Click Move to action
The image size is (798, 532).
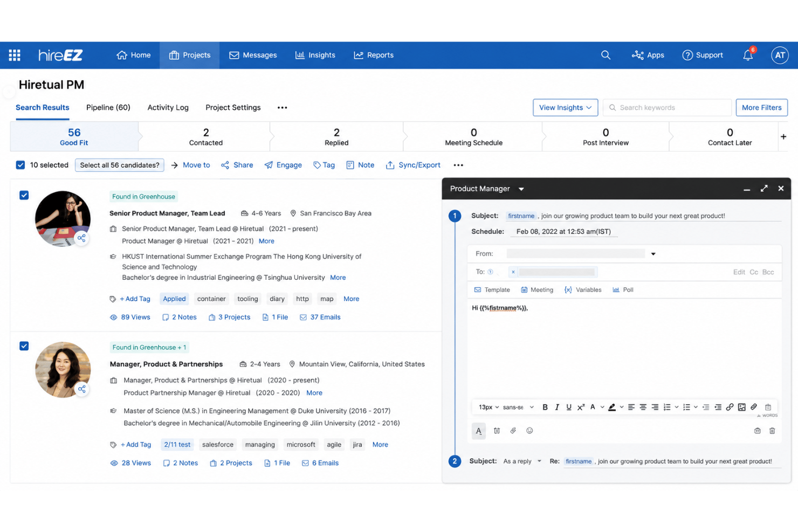[190, 165]
